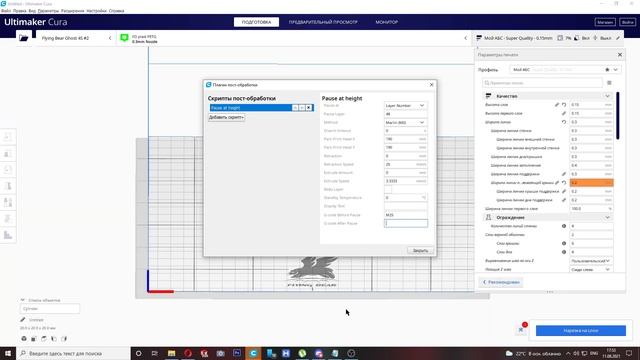The height and width of the screenshot is (360, 640).
Task: Open the Edit menu
Action: pos(20,11)
